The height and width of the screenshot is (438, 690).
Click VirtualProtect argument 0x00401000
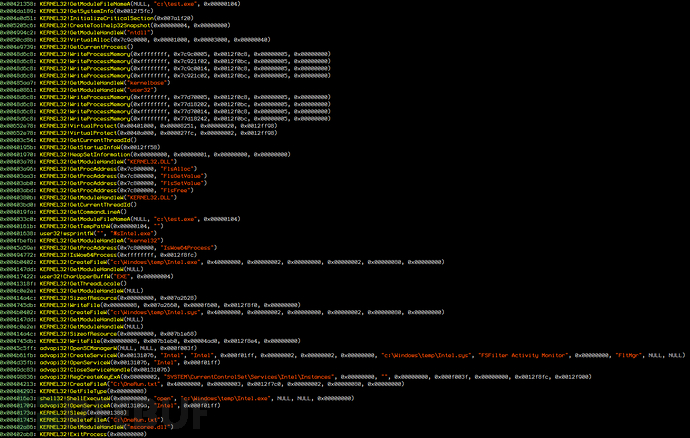click(x=136, y=126)
